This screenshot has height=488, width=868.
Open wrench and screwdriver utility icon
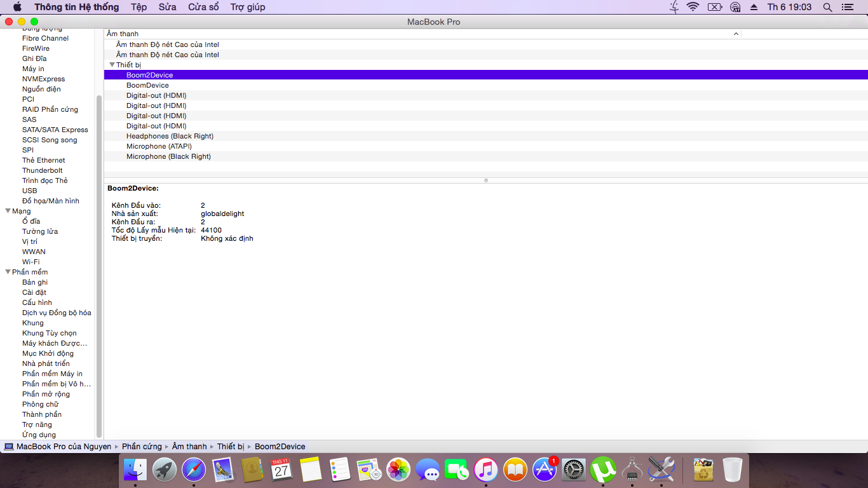pyautogui.click(x=661, y=470)
